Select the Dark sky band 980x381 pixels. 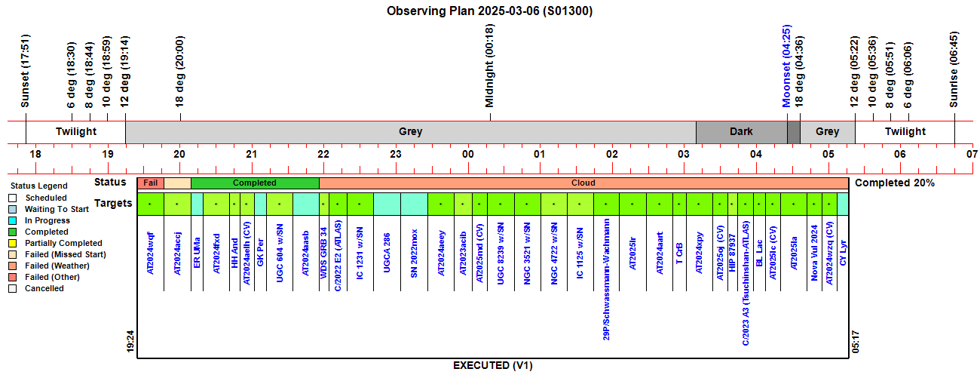click(x=741, y=132)
